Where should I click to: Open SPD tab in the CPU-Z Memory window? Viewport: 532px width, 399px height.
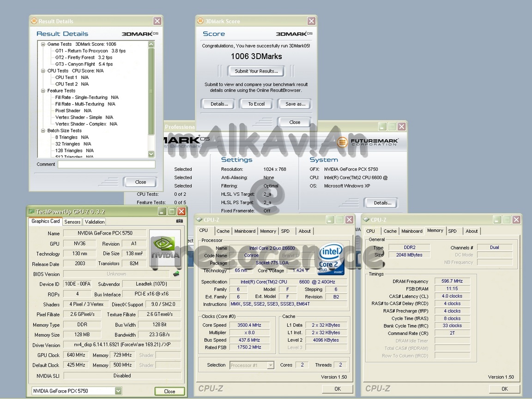click(x=452, y=231)
